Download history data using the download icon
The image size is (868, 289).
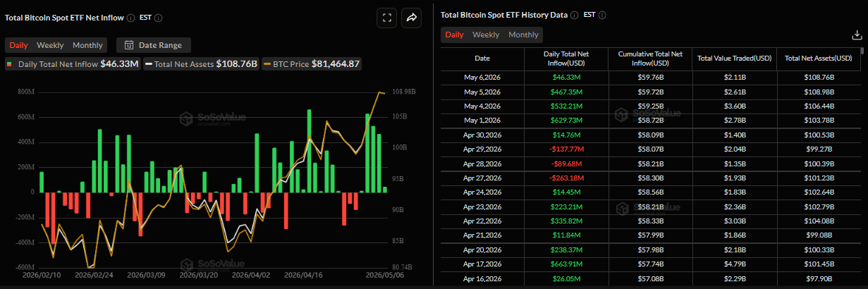[856, 35]
